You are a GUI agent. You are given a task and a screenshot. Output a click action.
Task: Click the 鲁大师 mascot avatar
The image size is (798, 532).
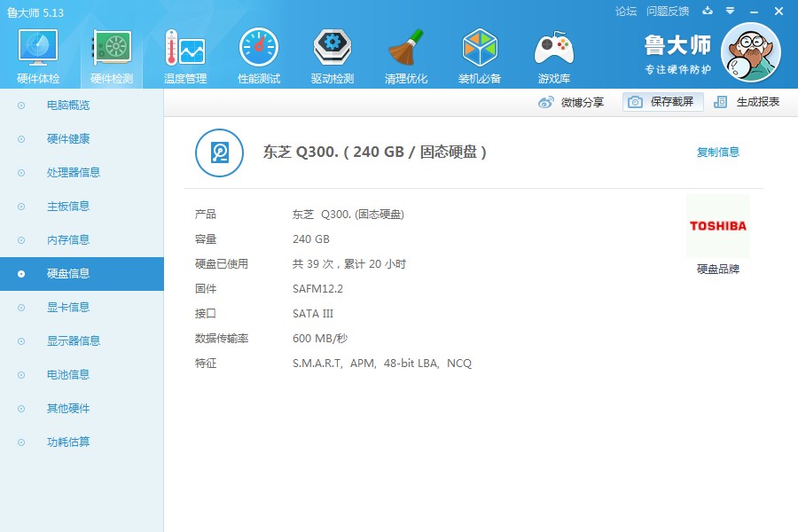click(751, 52)
